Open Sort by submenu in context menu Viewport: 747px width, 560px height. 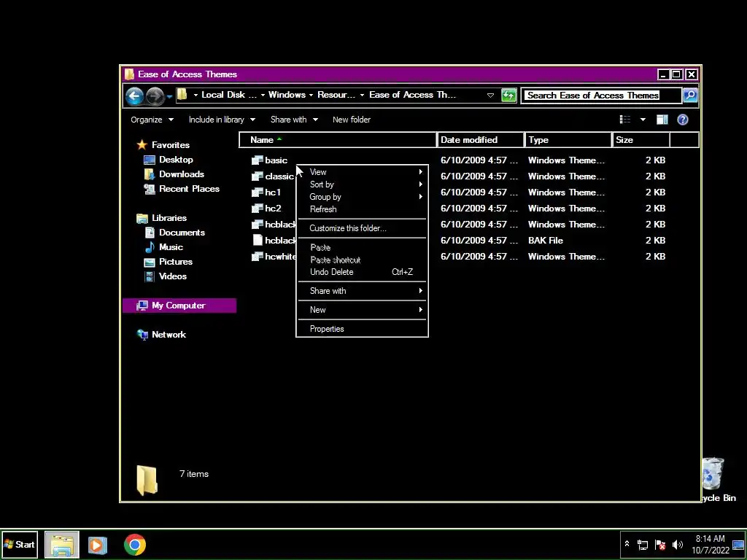coord(362,184)
